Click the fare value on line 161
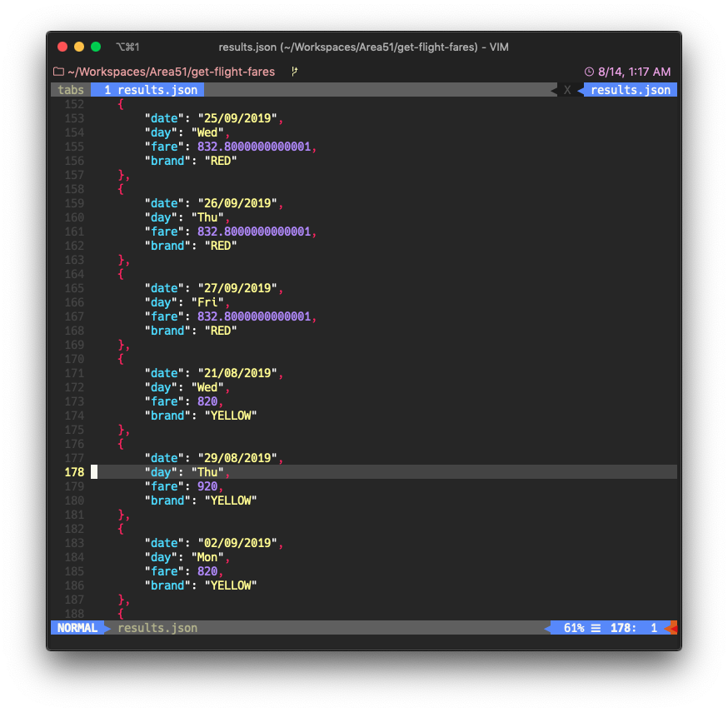The image size is (728, 712). point(254,232)
